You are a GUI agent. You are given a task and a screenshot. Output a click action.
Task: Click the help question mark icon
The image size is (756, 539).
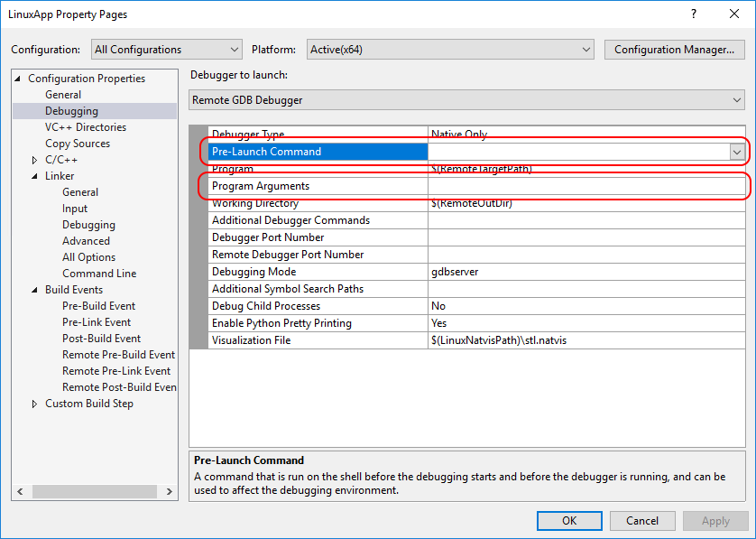pos(694,14)
